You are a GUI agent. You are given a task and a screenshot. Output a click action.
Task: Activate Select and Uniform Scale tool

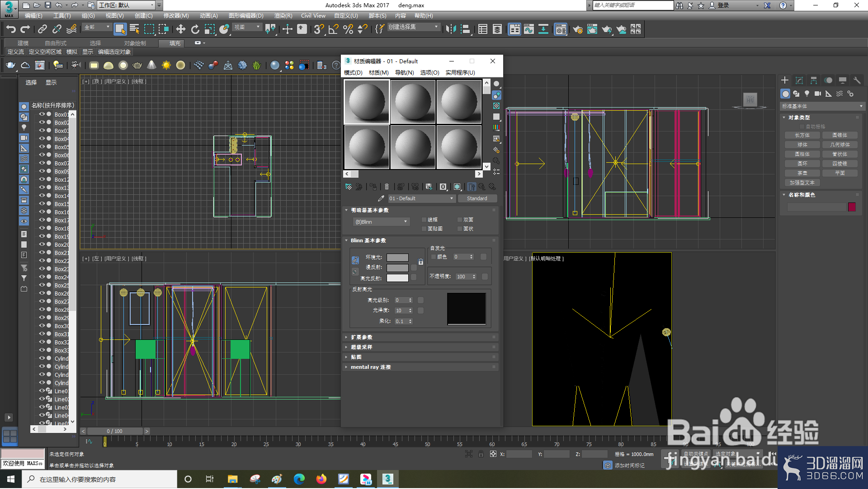(x=210, y=29)
